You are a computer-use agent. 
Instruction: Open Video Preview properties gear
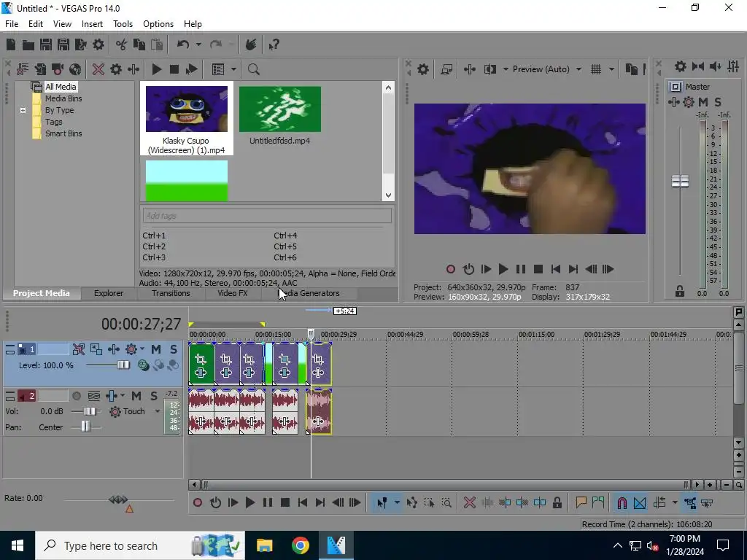423,69
